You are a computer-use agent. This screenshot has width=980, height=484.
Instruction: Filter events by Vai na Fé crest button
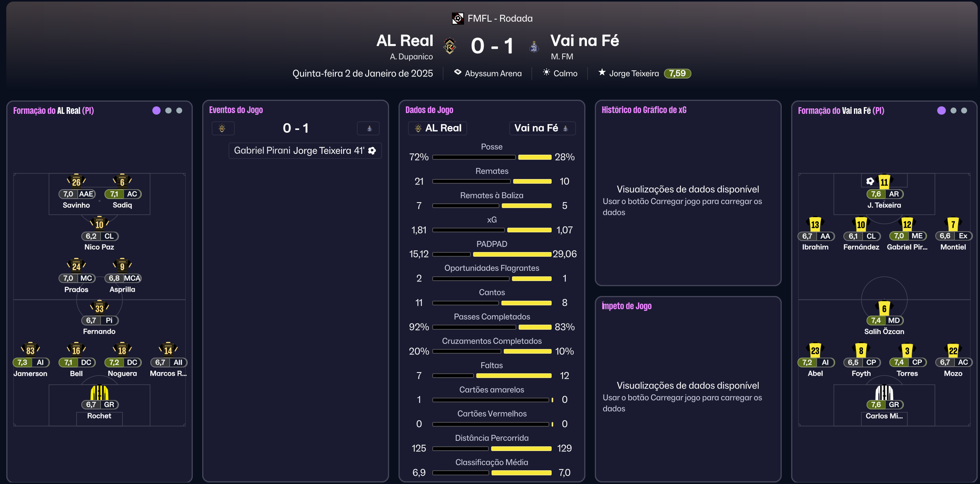[368, 128]
